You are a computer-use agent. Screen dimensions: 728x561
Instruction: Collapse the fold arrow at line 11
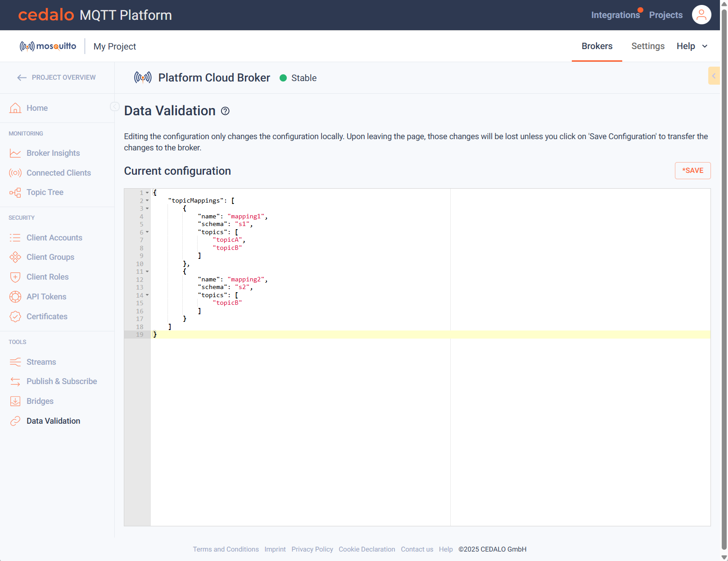(x=147, y=271)
